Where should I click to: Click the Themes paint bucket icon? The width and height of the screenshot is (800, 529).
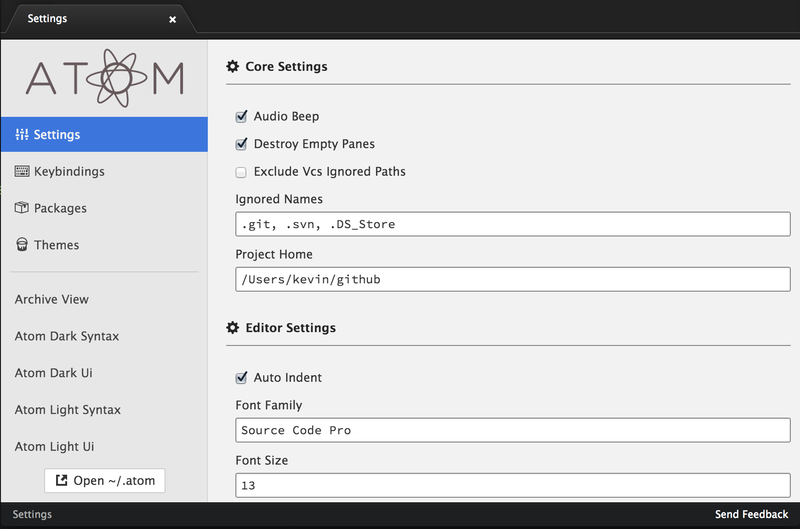point(22,245)
